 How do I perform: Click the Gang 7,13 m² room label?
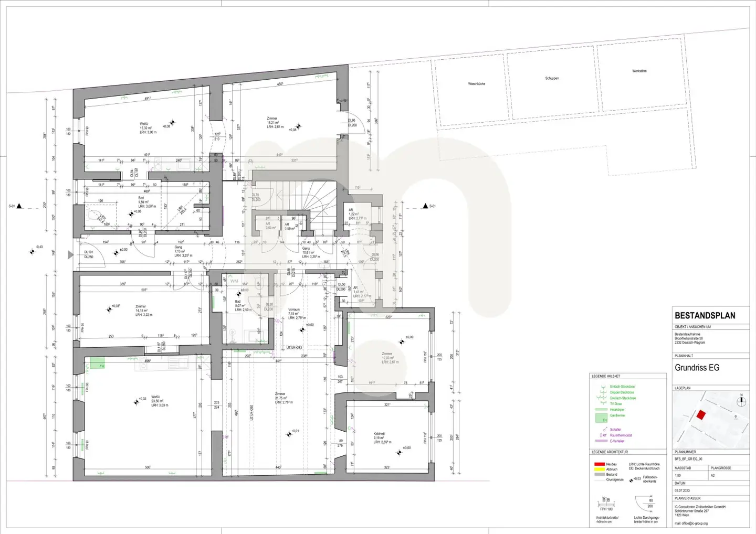183,251
